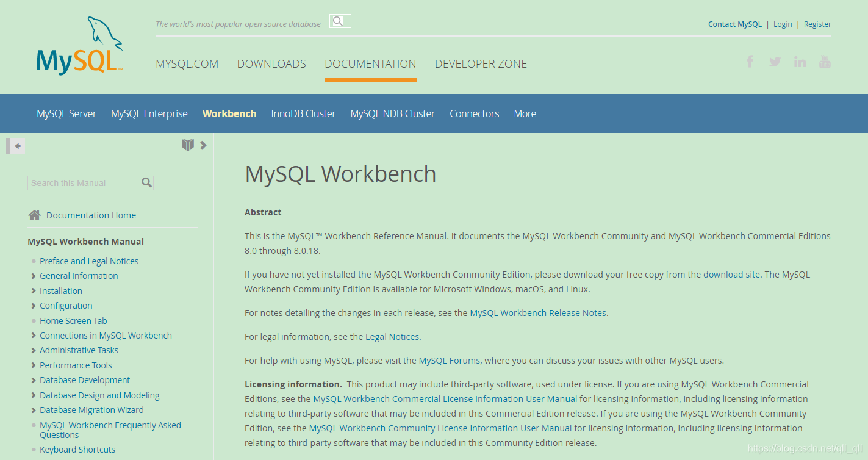Image resolution: width=868 pixels, height=460 pixels.
Task: Open Database Design and Modeling chapter
Action: point(99,395)
